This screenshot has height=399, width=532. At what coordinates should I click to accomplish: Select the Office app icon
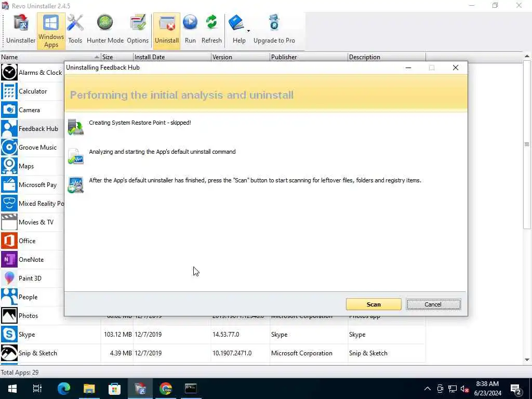click(9, 241)
